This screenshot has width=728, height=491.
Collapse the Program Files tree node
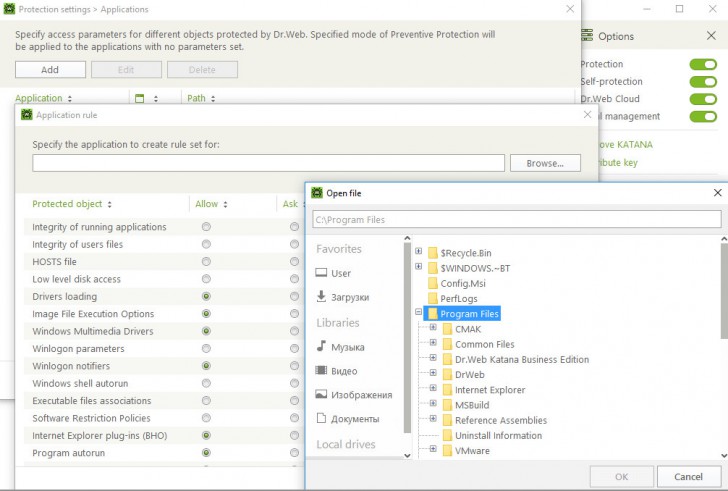[x=419, y=314]
